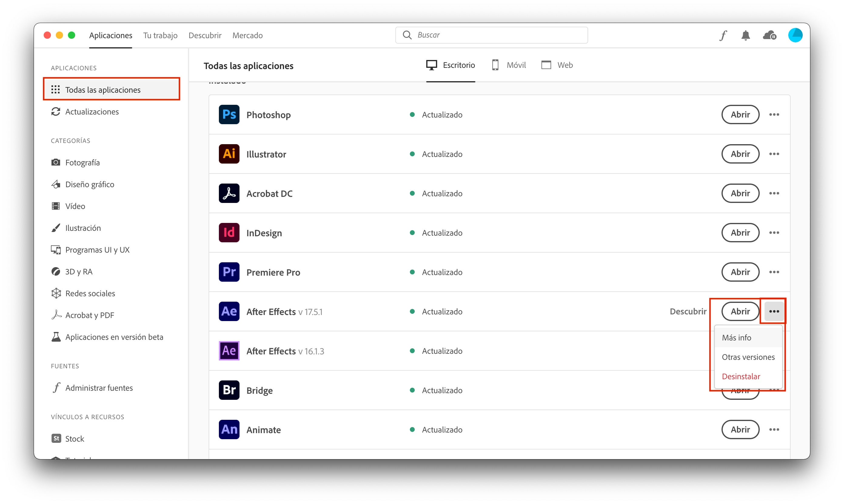The height and width of the screenshot is (504, 844).
Task: Open Fotografía category in sidebar
Action: click(x=82, y=163)
